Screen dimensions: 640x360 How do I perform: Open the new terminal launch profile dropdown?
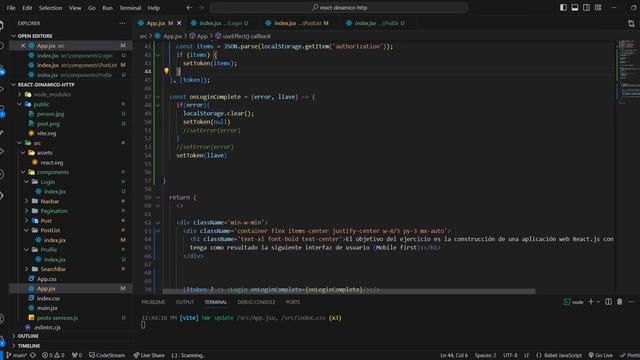click(598, 302)
